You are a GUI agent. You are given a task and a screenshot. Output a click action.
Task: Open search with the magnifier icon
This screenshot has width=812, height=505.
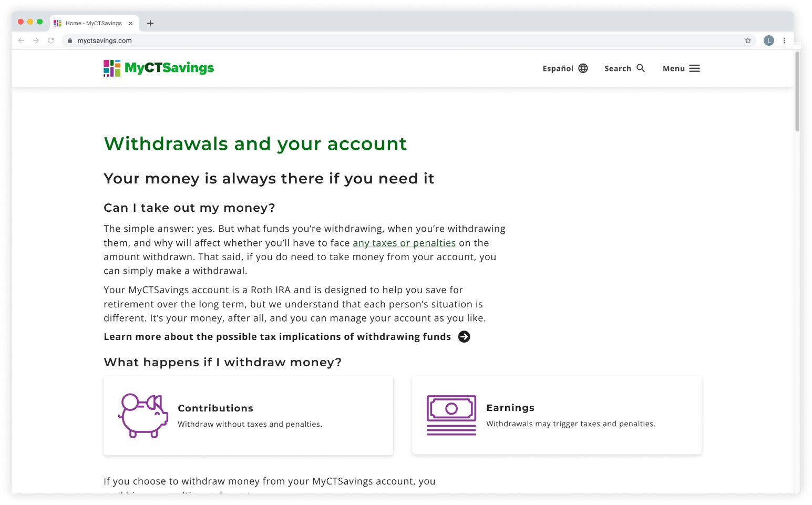[x=641, y=68]
